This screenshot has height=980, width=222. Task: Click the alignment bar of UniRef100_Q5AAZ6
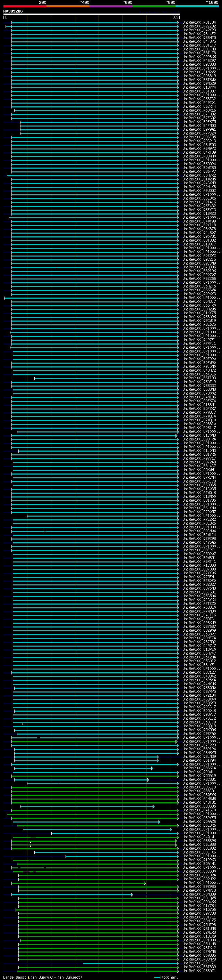point(86,822)
